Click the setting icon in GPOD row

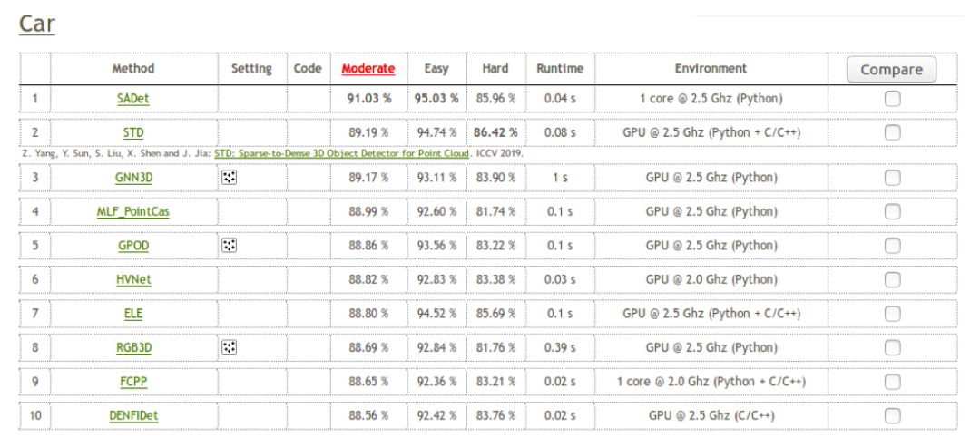230,246
